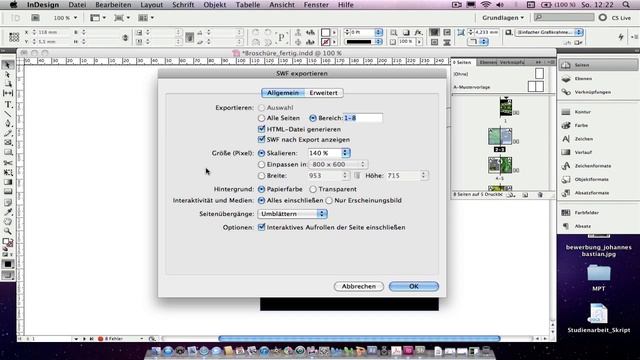Open the Datei menu
Image resolution: width=640 pixels, height=360 pixels.
(x=77, y=5)
